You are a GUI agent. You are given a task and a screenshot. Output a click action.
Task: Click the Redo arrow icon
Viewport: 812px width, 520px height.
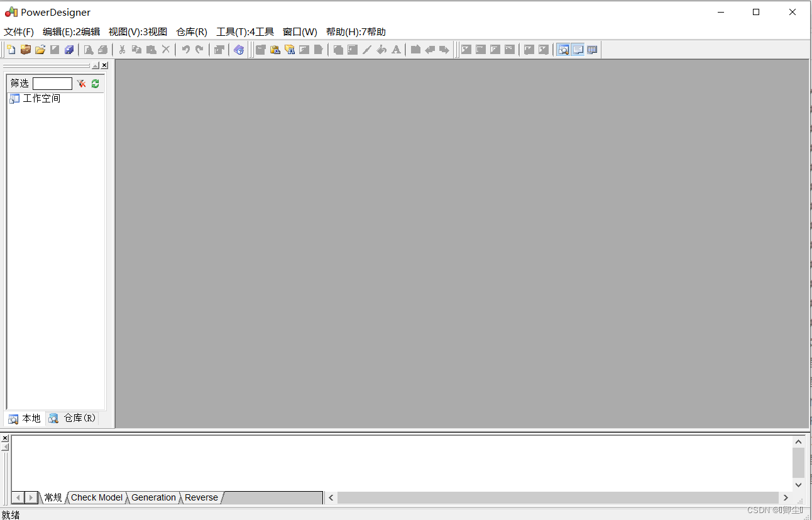point(200,49)
